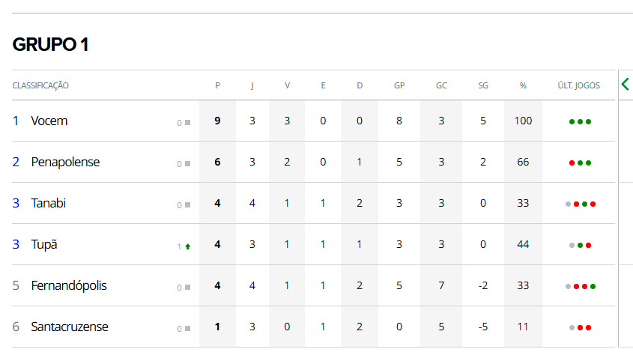633x364 pixels.
Task: Open Santacruzense team entry
Action: point(70,327)
